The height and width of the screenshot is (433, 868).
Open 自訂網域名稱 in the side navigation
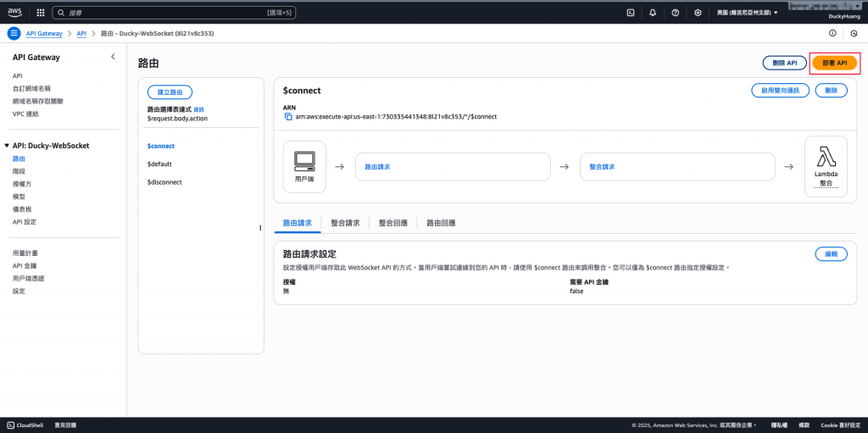[31, 89]
